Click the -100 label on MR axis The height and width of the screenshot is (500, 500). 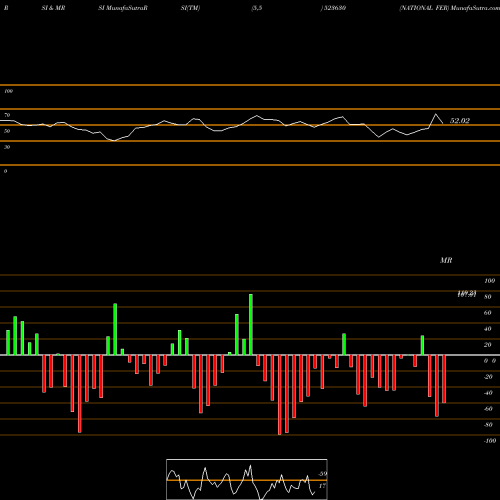[490, 441]
